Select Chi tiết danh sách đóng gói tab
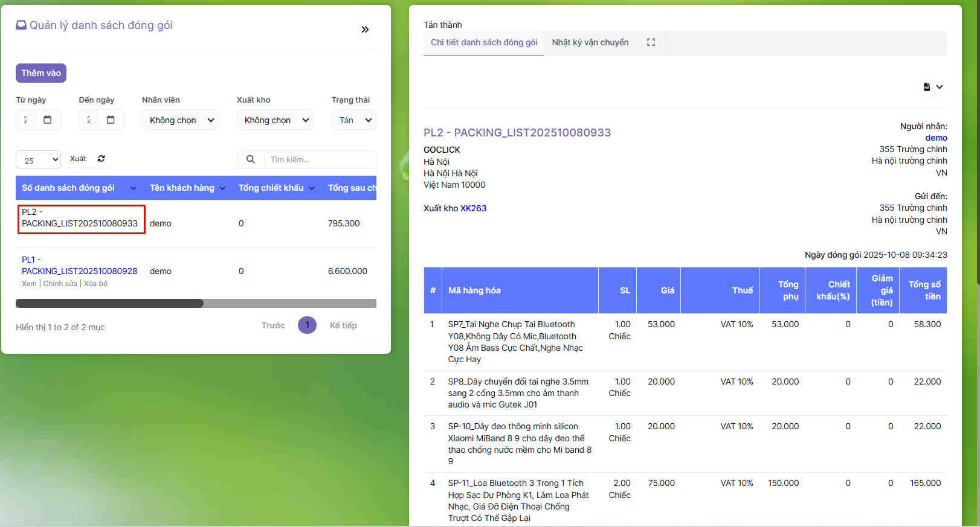Viewport: 980px width, 527px height. (x=483, y=42)
